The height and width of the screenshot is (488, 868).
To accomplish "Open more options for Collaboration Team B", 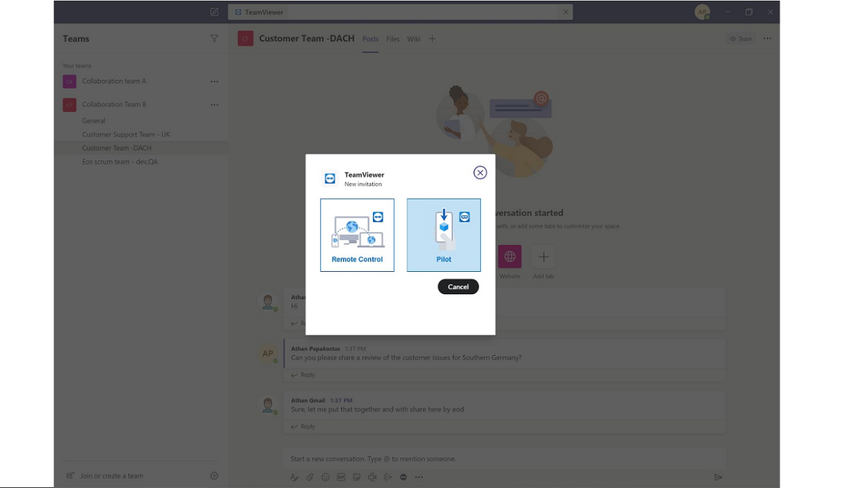I will [x=214, y=105].
